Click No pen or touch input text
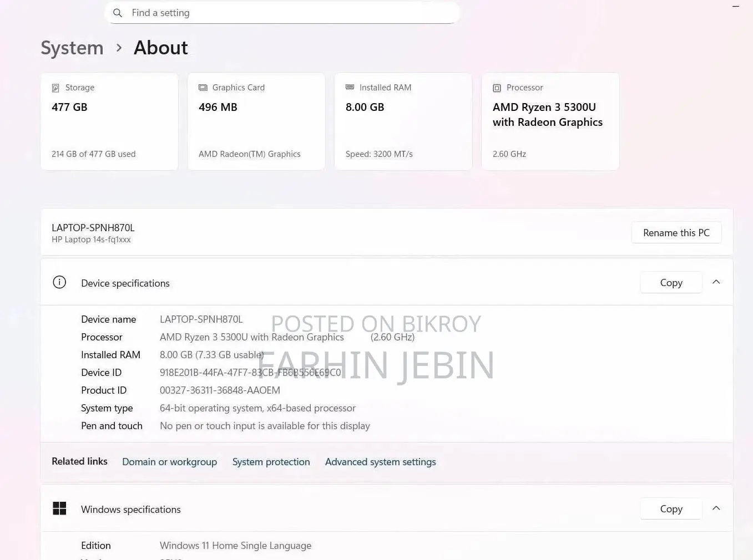Image resolution: width=753 pixels, height=560 pixels. tap(265, 426)
